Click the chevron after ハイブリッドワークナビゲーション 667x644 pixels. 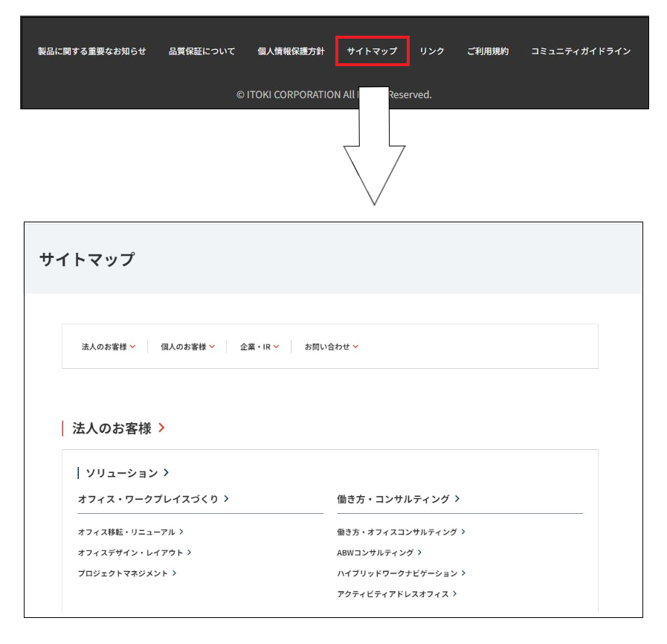pyautogui.click(x=463, y=573)
